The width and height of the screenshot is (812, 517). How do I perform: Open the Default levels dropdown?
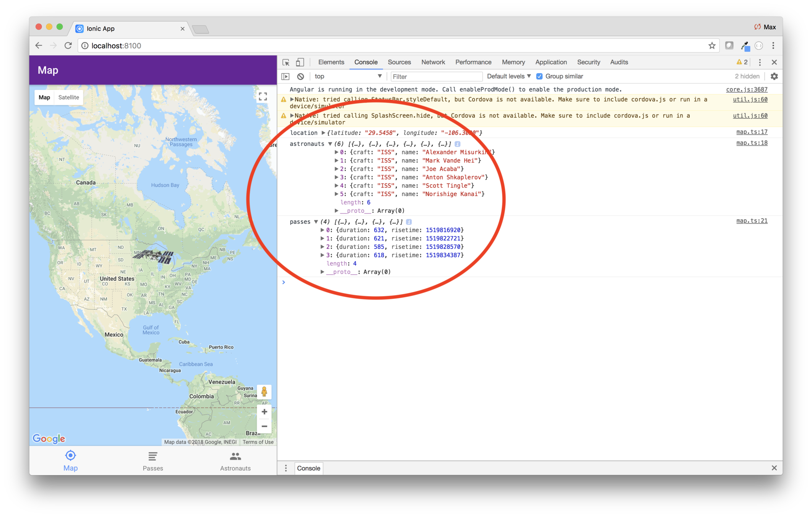click(509, 77)
